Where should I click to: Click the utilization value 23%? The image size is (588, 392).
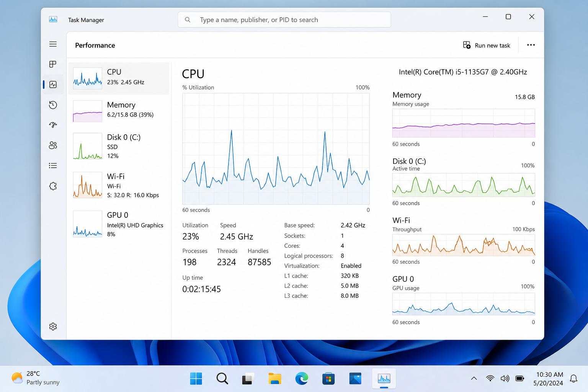[x=191, y=237]
